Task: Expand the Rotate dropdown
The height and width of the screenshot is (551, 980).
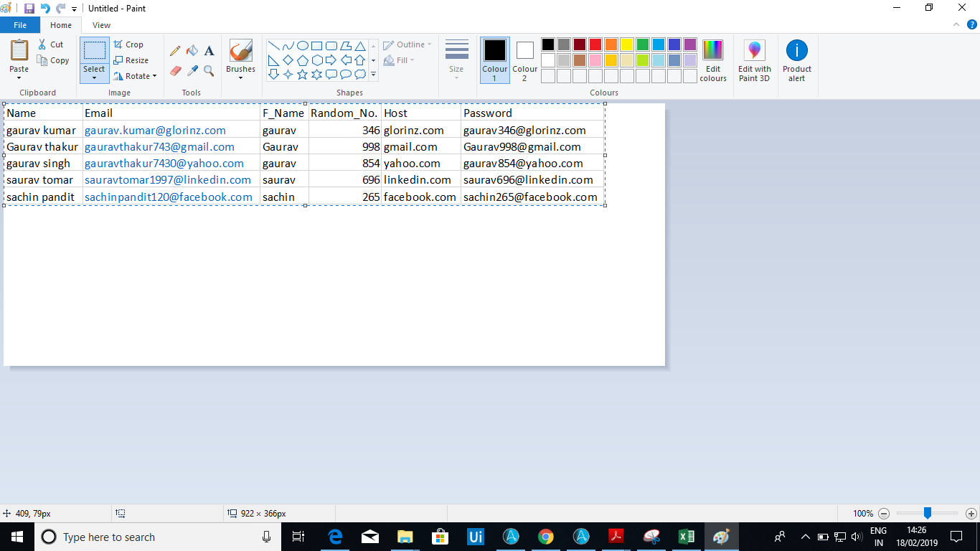Action: click(136, 76)
